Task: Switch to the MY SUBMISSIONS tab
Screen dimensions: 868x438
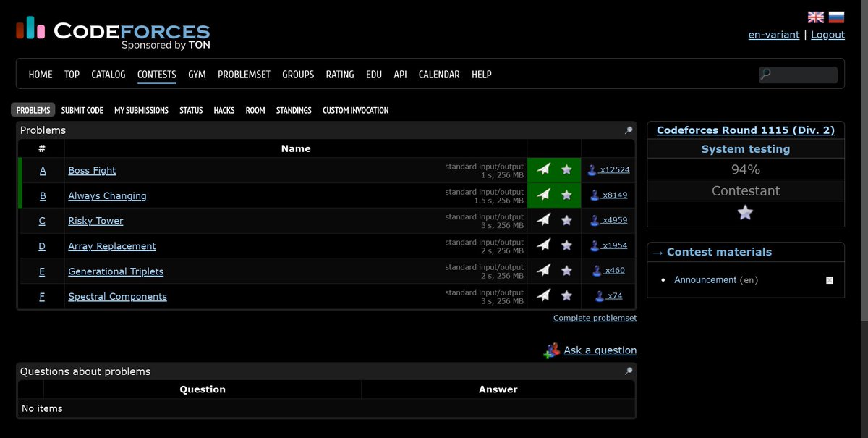Action: point(141,110)
